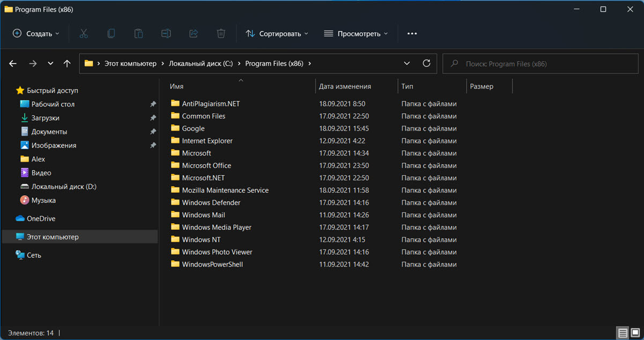Switch to details view icon in status bar
This screenshot has width=644, height=340.
623,333
